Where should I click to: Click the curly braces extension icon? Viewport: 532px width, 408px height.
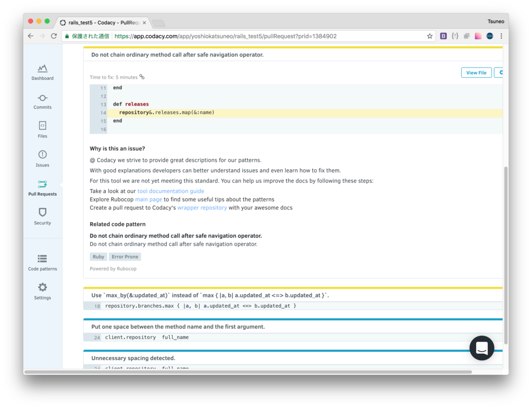[x=455, y=36]
